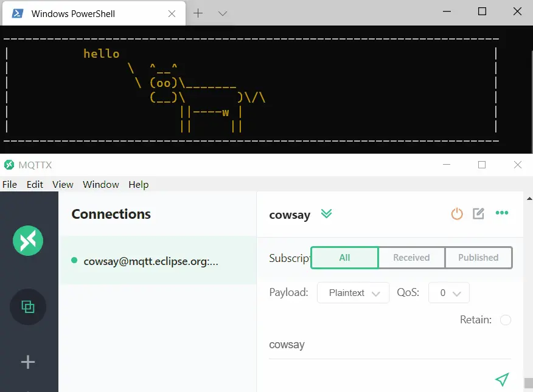Screen dimensions: 533x392
Task: Open the File menu in MQTTX
Action: pyautogui.click(x=10, y=184)
